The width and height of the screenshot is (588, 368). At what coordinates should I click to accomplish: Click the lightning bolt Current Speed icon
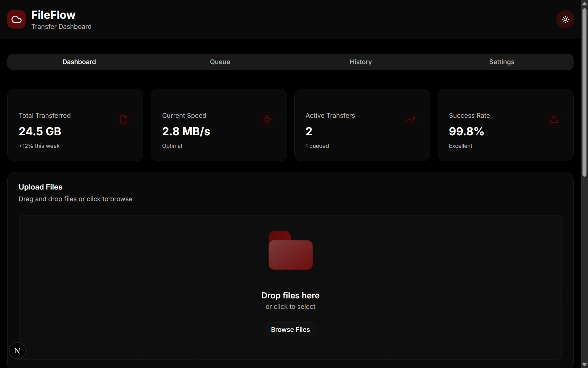[267, 119]
